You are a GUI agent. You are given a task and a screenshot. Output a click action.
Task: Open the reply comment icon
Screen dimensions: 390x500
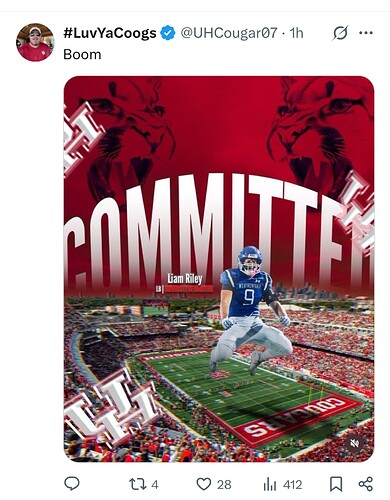(x=72, y=484)
